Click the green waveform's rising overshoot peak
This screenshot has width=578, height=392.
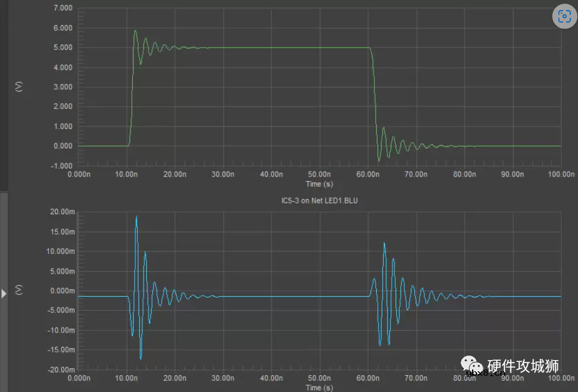tap(135, 31)
